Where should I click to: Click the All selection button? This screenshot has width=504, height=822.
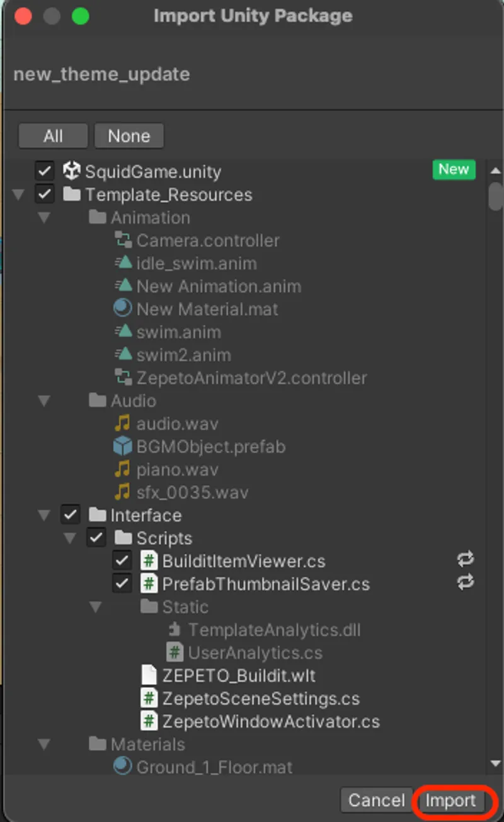click(x=53, y=135)
